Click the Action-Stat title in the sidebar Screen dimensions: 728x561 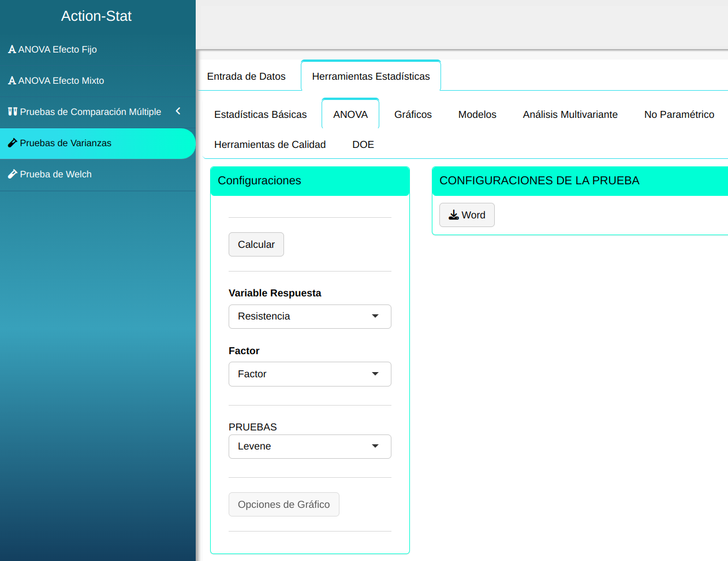coord(96,16)
